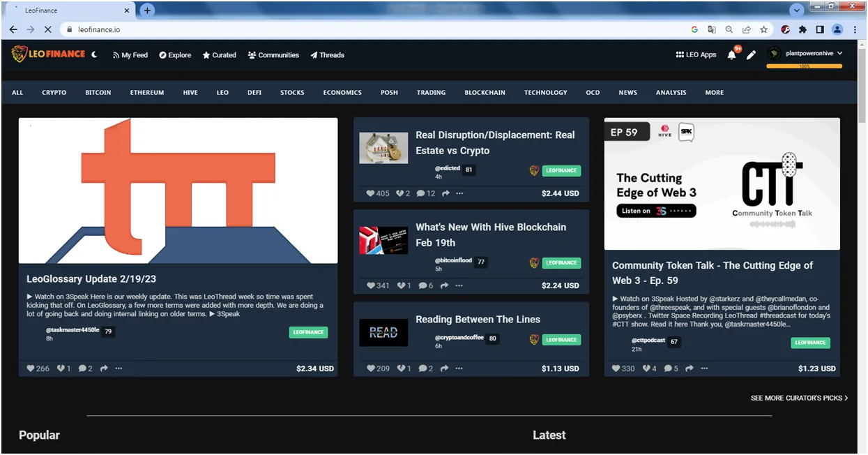Downvote Reading Between The Lines post
The image size is (868, 455).
[401, 368]
